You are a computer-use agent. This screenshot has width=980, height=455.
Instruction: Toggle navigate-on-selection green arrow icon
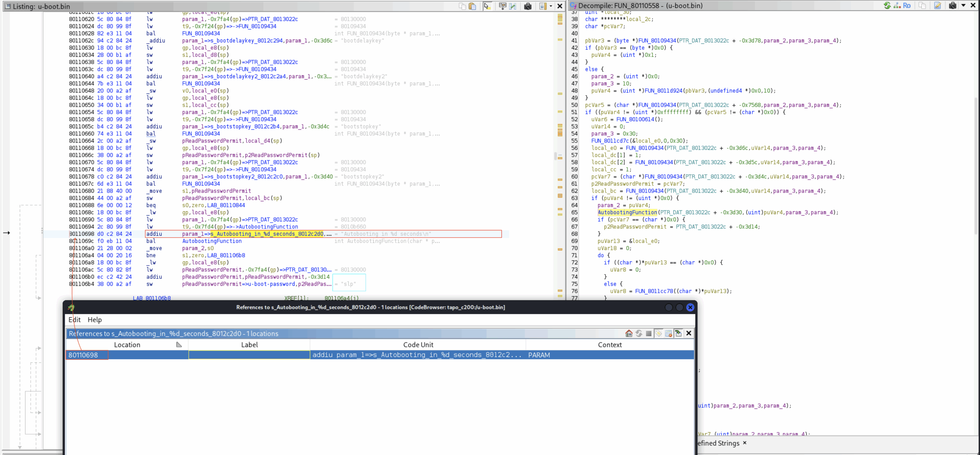tap(678, 333)
